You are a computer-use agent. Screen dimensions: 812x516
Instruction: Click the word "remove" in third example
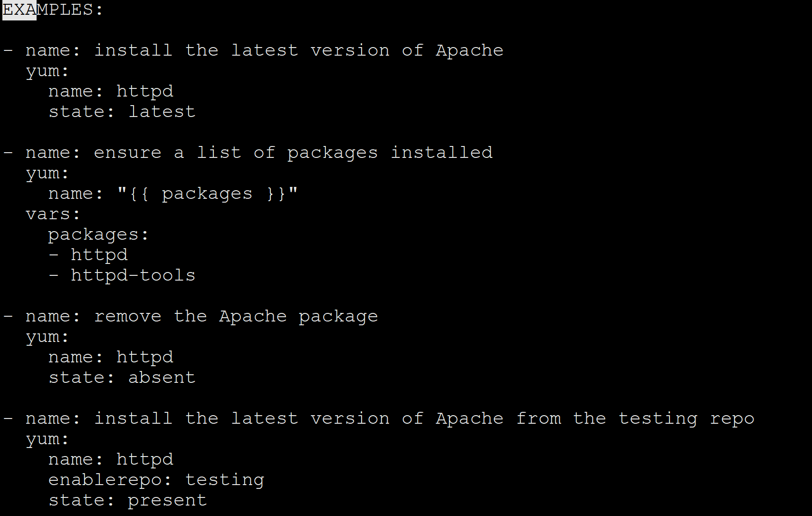click(x=127, y=316)
